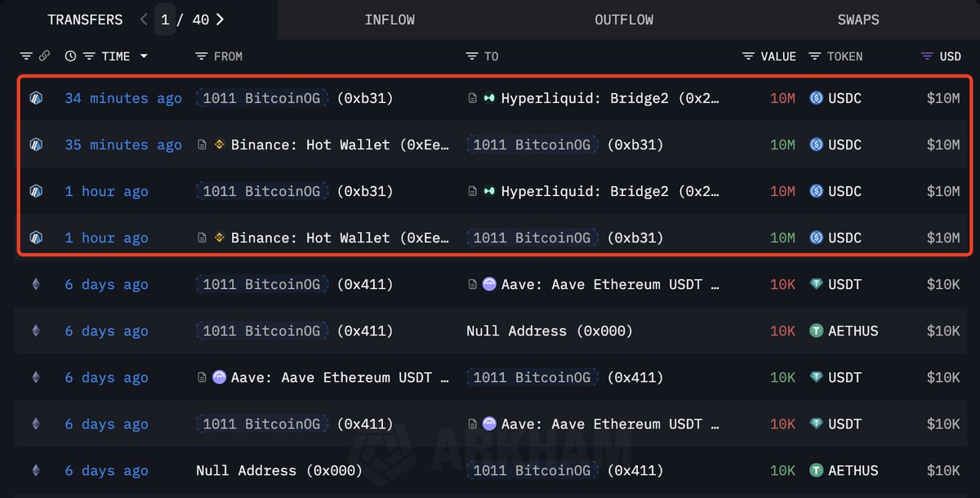Viewport: 980px width, 498px height.
Task: Click the chain link icon in header
Action: click(44, 56)
